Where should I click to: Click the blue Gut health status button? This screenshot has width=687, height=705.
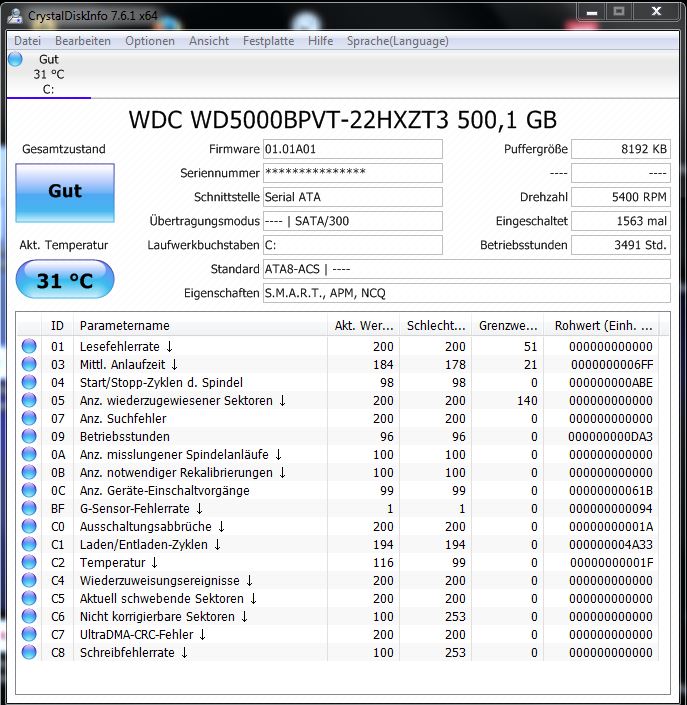65,193
